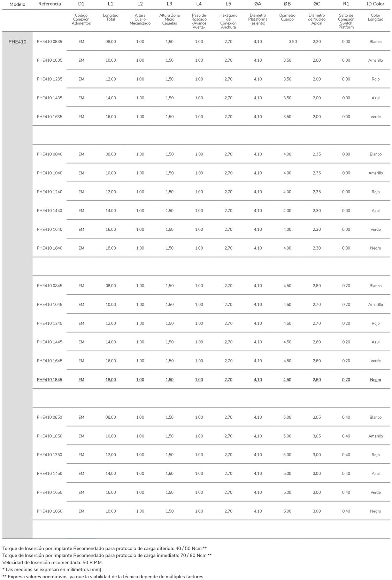This screenshot has height=580, width=392.
Task: Select reference PHE410 0835
Action: [49, 41]
